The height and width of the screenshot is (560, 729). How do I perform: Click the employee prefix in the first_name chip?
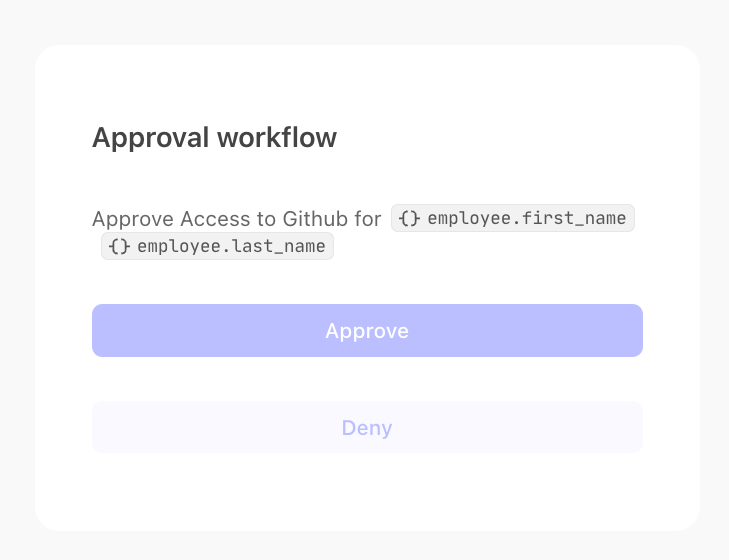pos(470,219)
